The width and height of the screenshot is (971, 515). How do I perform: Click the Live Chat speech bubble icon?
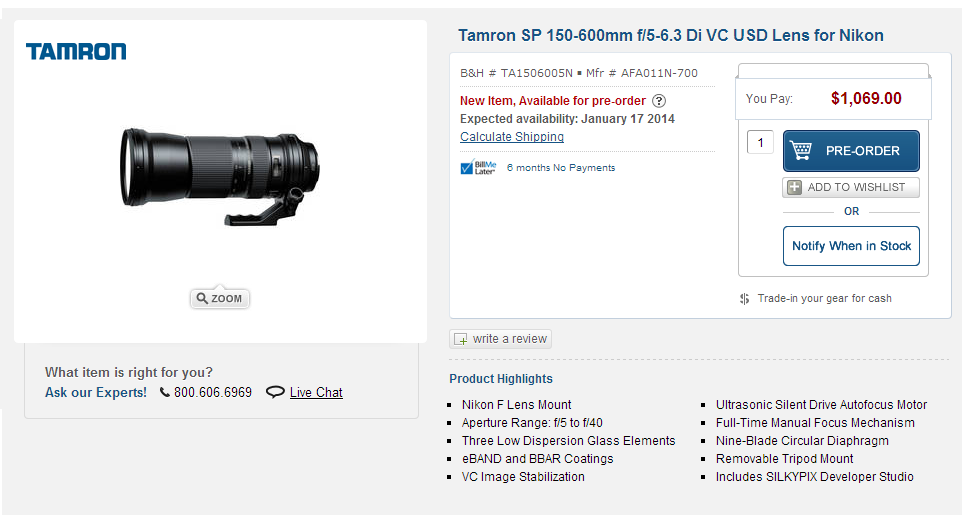(275, 392)
